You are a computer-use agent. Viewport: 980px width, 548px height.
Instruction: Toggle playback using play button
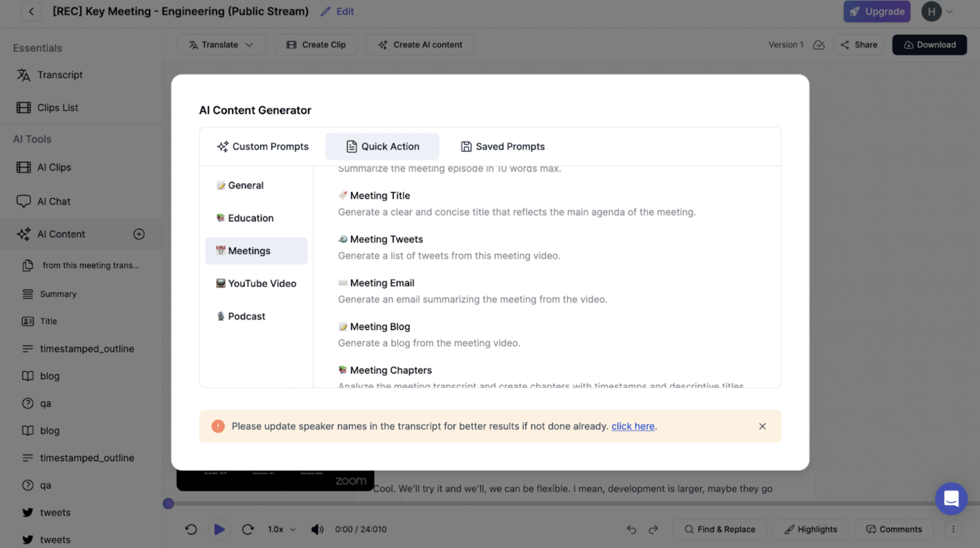tap(219, 529)
